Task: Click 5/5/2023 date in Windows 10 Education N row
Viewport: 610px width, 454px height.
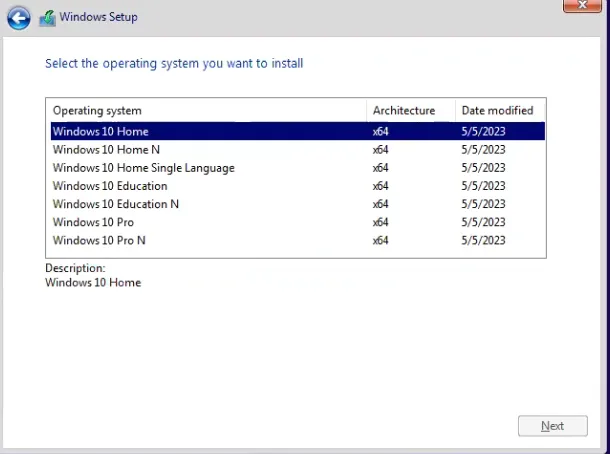Action: point(483,204)
